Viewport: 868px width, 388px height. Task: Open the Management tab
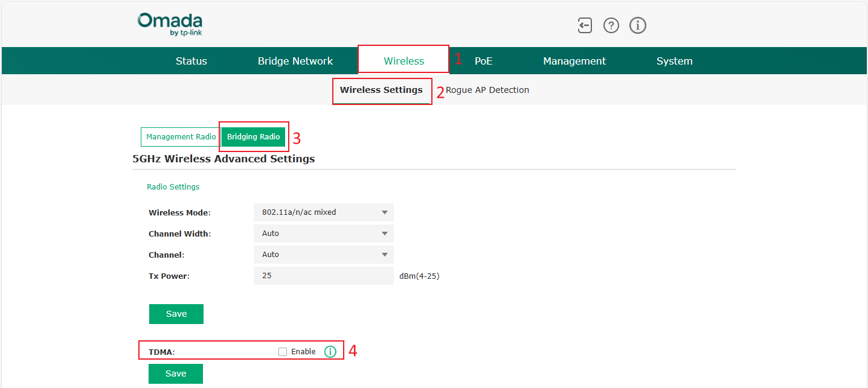[574, 61]
